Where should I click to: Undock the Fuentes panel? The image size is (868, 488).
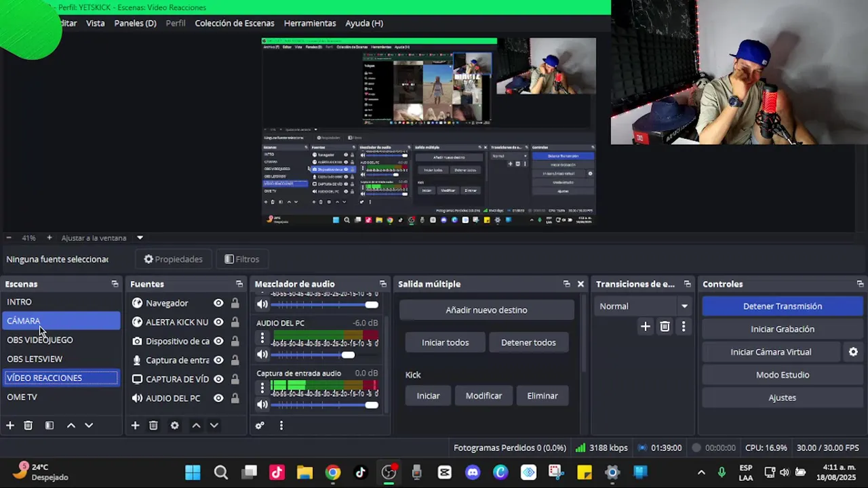pos(239,284)
